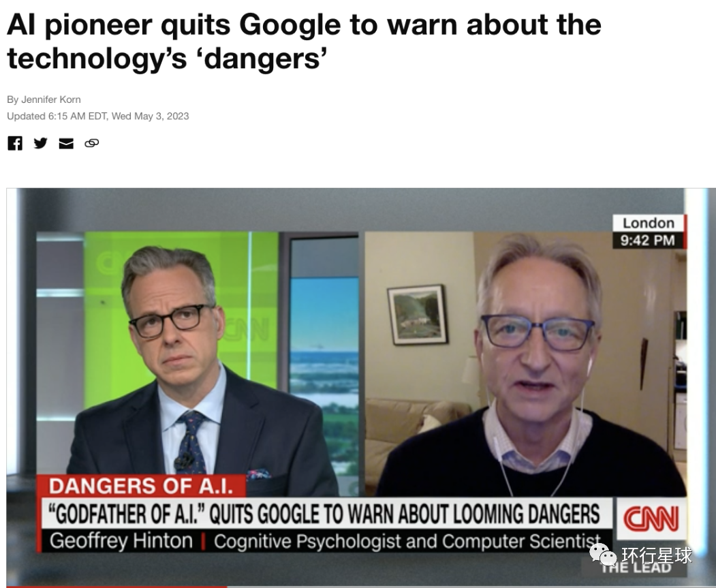Click the framed painting behind Hinton
This screenshot has width=716, height=588.
coord(417,315)
